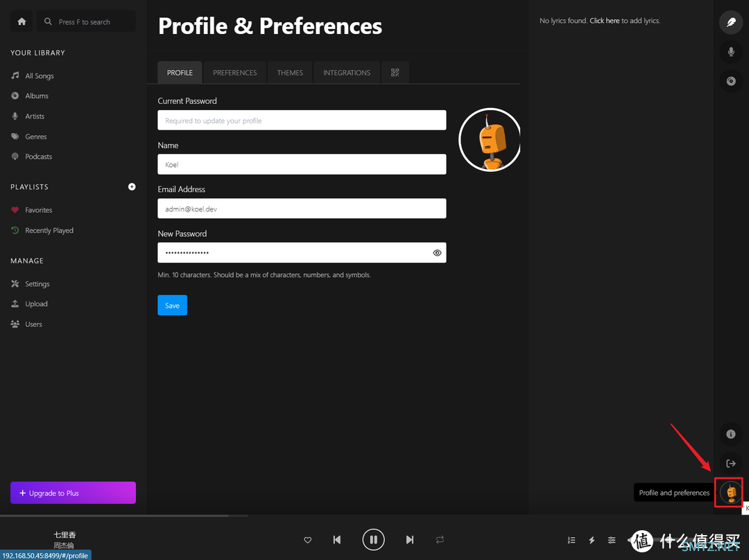Focus the Current Password field
The height and width of the screenshot is (560, 749).
tap(302, 121)
